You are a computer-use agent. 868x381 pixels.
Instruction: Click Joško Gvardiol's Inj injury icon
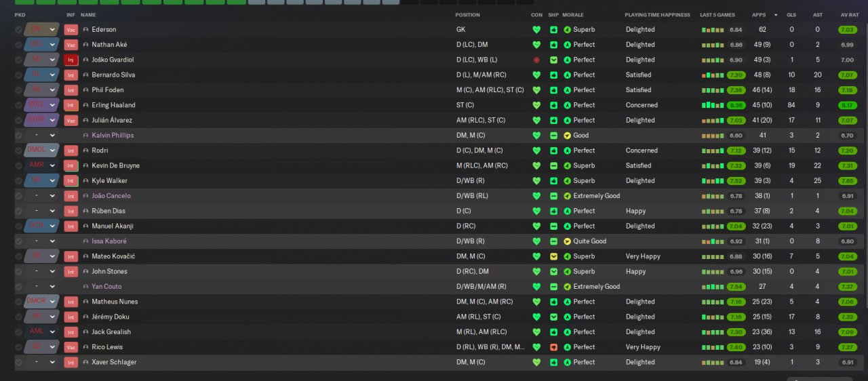click(x=71, y=60)
